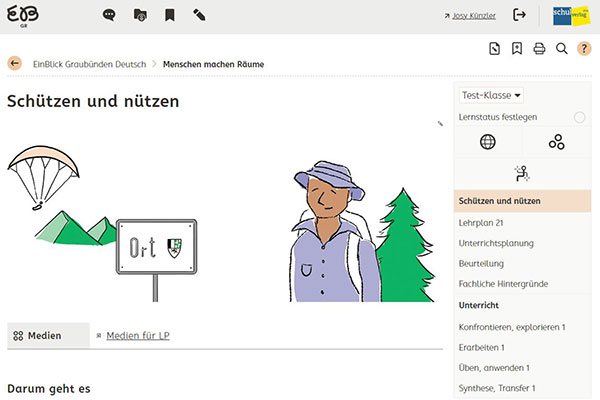
Task: Click the Schulverlag logo
Action: click(571, 15)
